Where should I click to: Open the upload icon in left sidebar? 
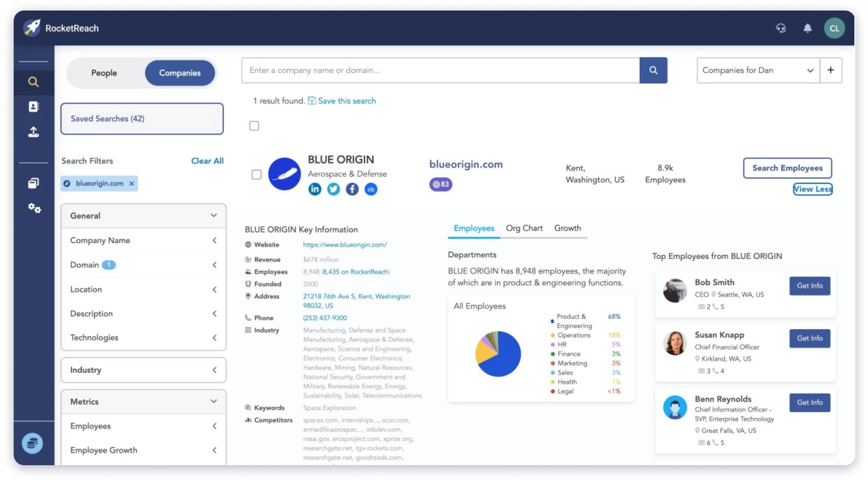pyautogui.click(x=33, y=132)
